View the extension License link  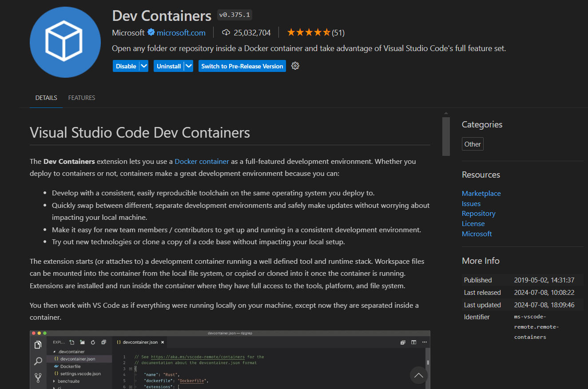(x=473, y=223)
